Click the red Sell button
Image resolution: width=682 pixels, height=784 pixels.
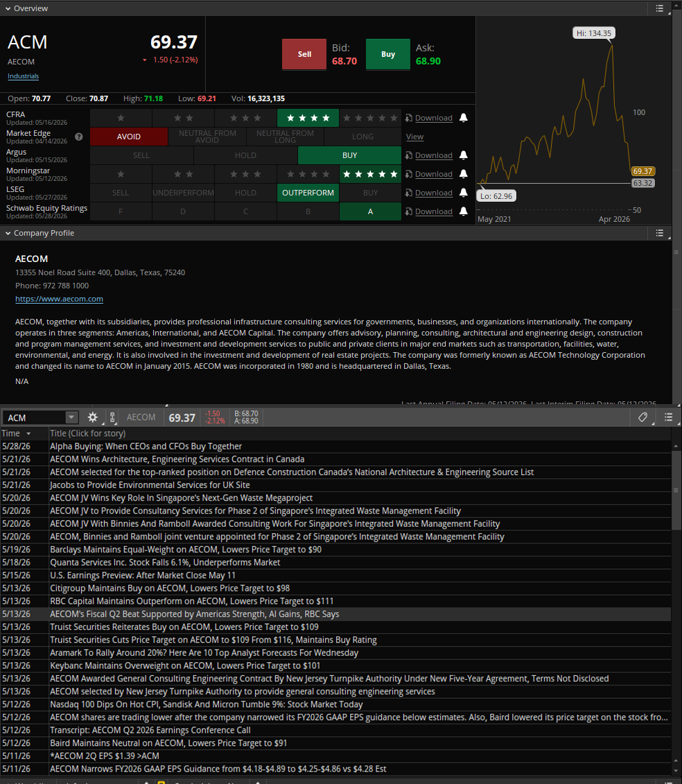point(304,54)
